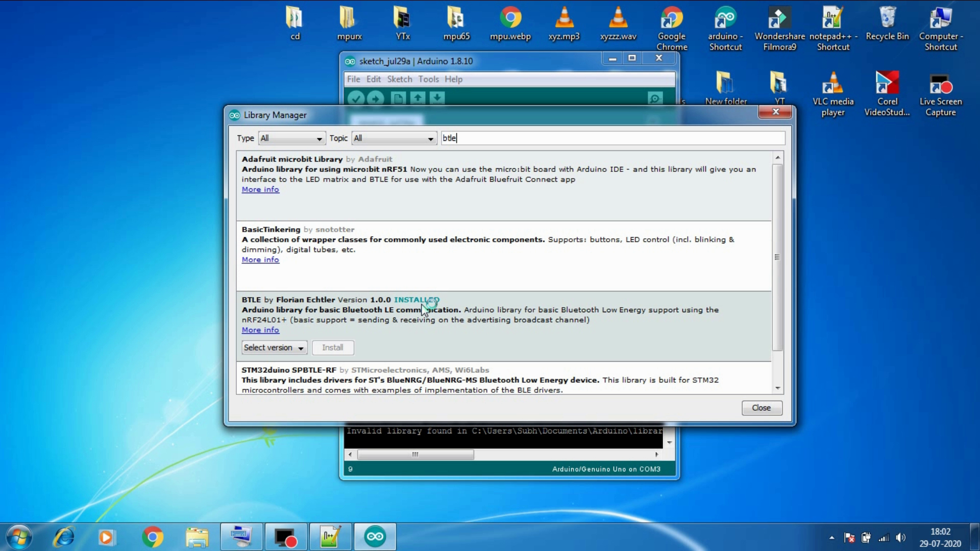Image resolution: width=980 pixels, height=551 pixels.
Task: Expand the Topic filter dropdown
Action: click(394, 138)
